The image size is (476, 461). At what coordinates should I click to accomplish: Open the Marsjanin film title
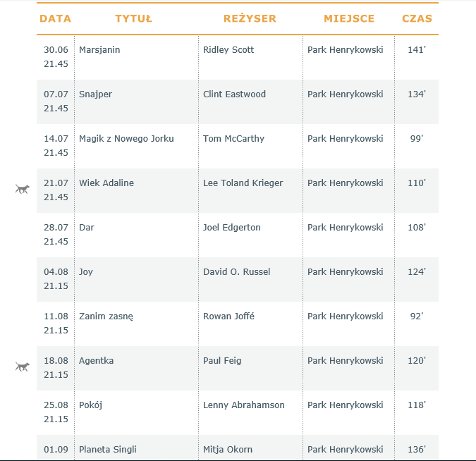(99, 50)
